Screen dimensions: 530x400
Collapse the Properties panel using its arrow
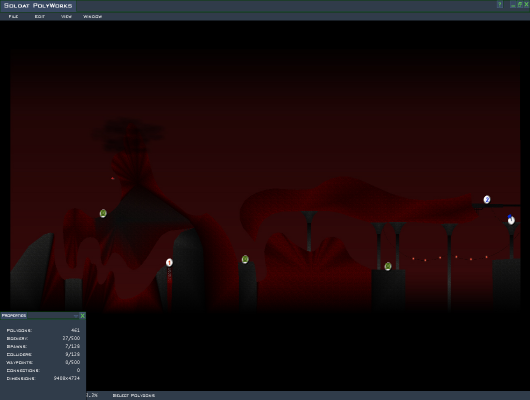coord(76,316)
